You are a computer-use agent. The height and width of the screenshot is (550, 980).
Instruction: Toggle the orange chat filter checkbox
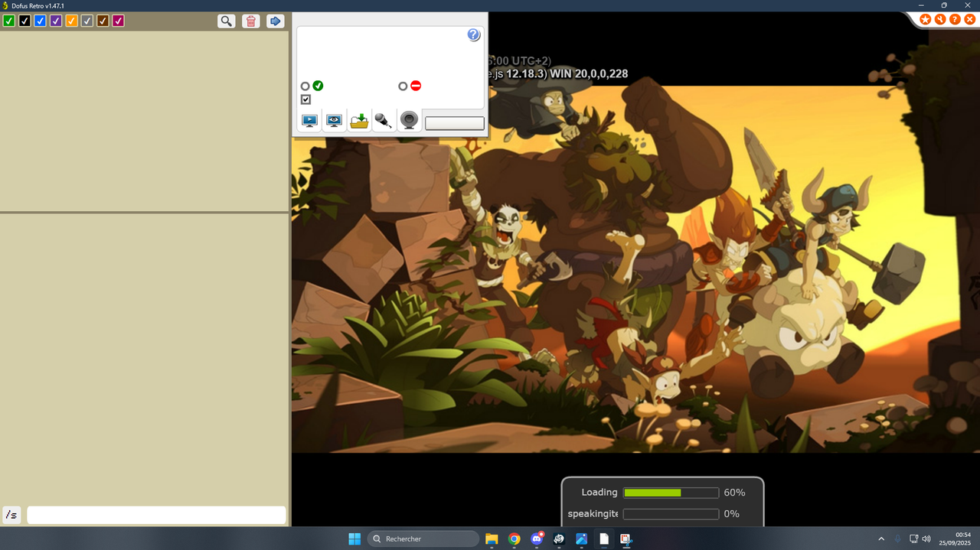[71, 21]
